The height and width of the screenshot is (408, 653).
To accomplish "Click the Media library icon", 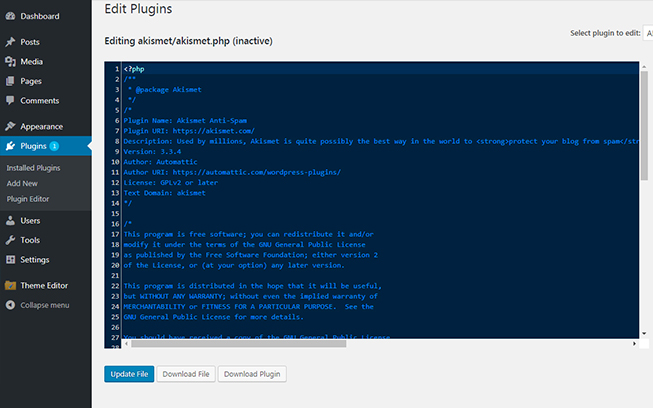I will point(10,62).
